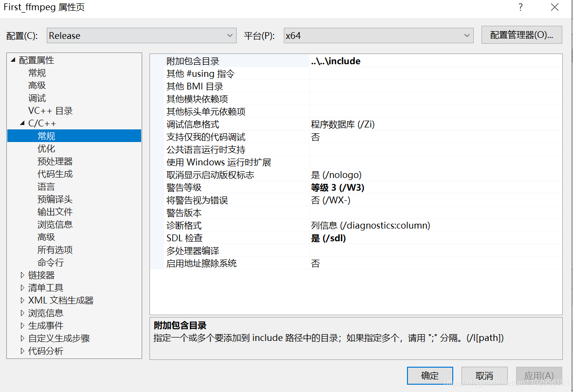
Task: Select 调试 under 配置属性
Action: click(37, 98)
